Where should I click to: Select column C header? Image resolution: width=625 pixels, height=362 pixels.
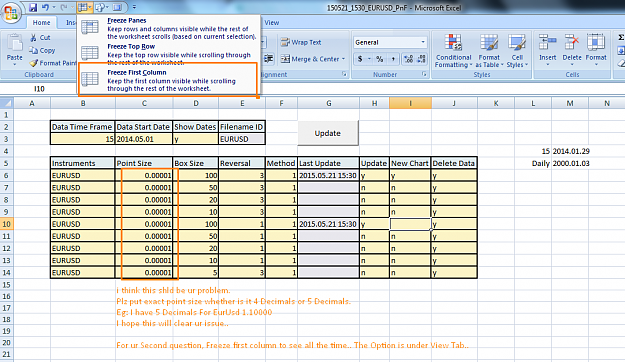pos(144,103)
